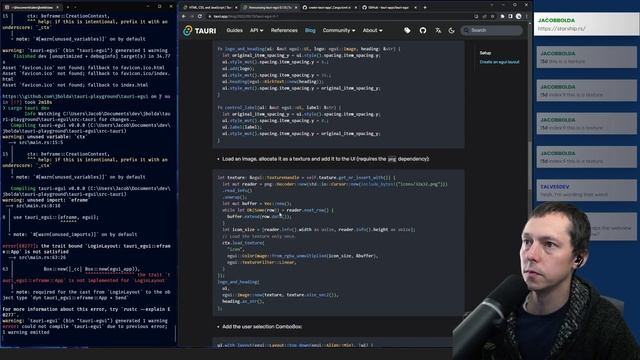Switch to the 'HTML, CSS and JavaScript' browser tab
This screenshot has width=640, height=360.
(210, 7)
